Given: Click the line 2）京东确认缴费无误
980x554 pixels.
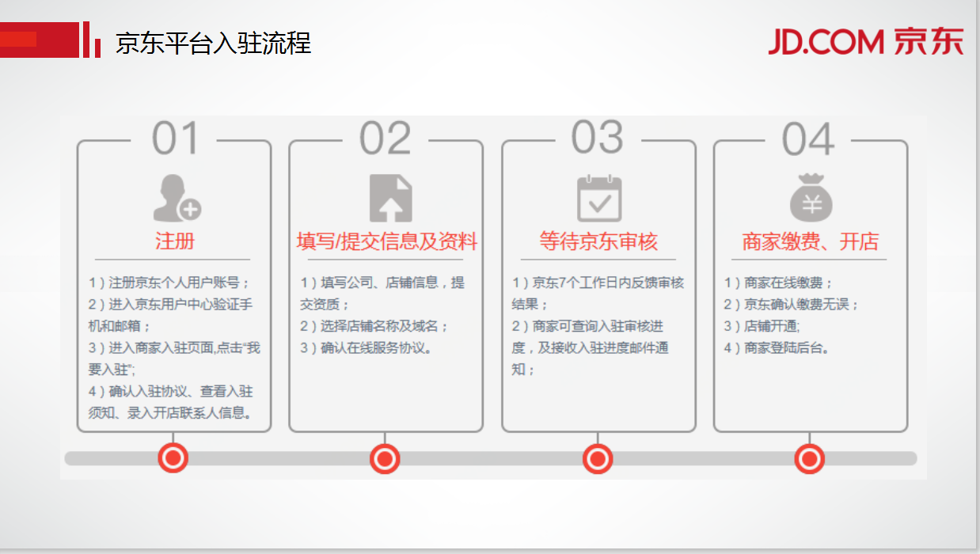Looking at the screenshot, I should (x=791, y=304).
